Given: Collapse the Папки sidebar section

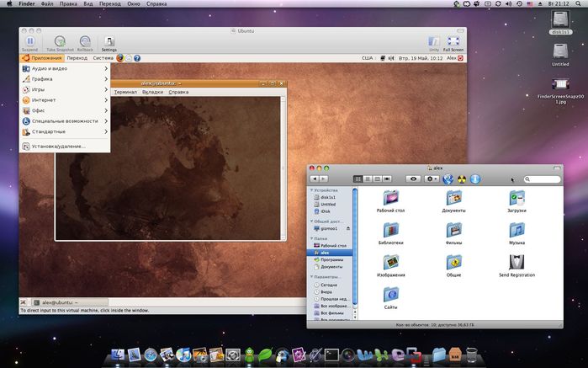Looking at the screenshot, I should [x=311, y=238].
